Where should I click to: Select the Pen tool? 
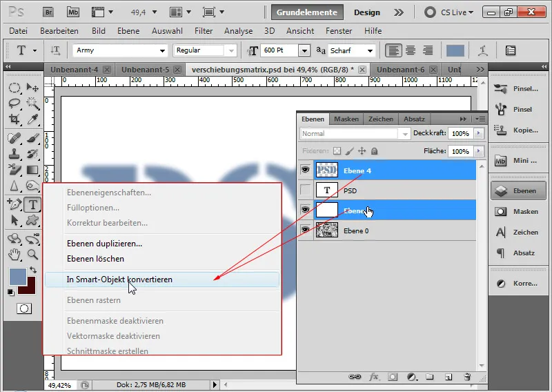coord(14,204)
